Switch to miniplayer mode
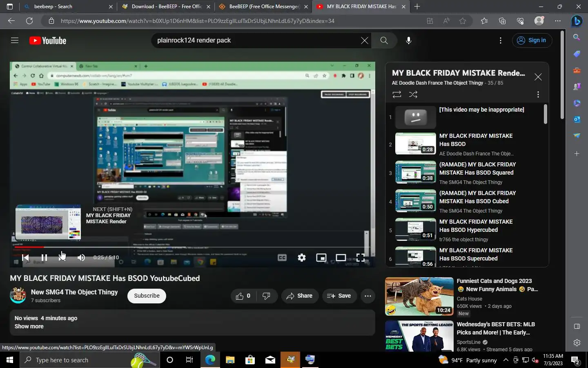Image resolution: width=588 pixels, height=368 pixels. 321,258
